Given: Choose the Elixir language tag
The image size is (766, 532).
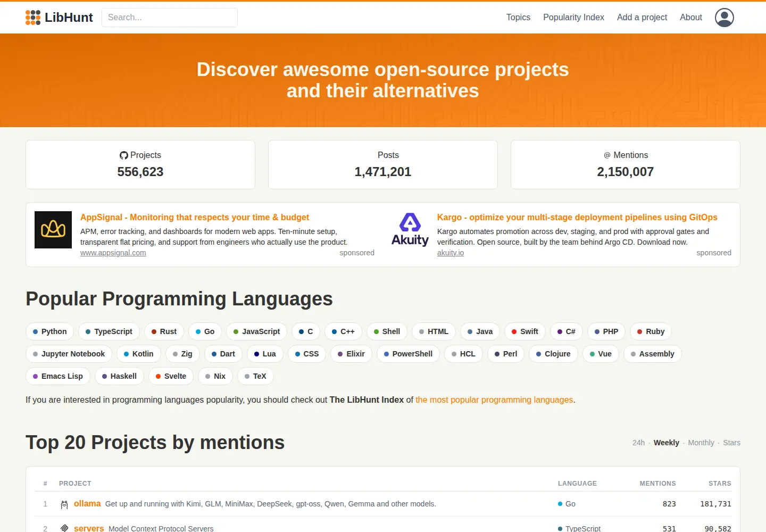Looking at the screenshot, I should point(351,354).
